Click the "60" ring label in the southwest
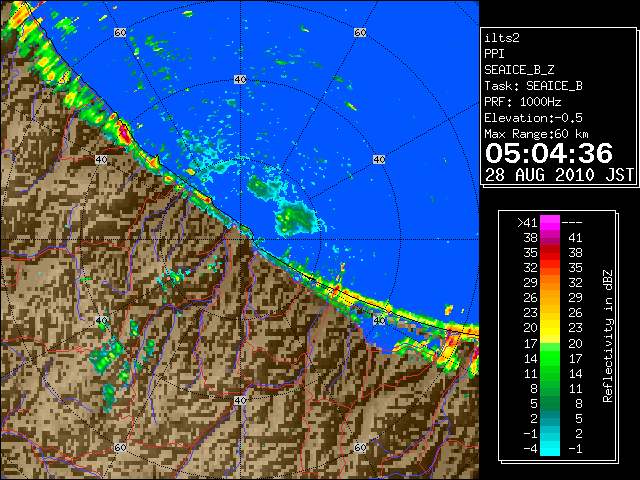Image resolution: width=640 pixels, height=480 pixels. [x=120, y=448]
